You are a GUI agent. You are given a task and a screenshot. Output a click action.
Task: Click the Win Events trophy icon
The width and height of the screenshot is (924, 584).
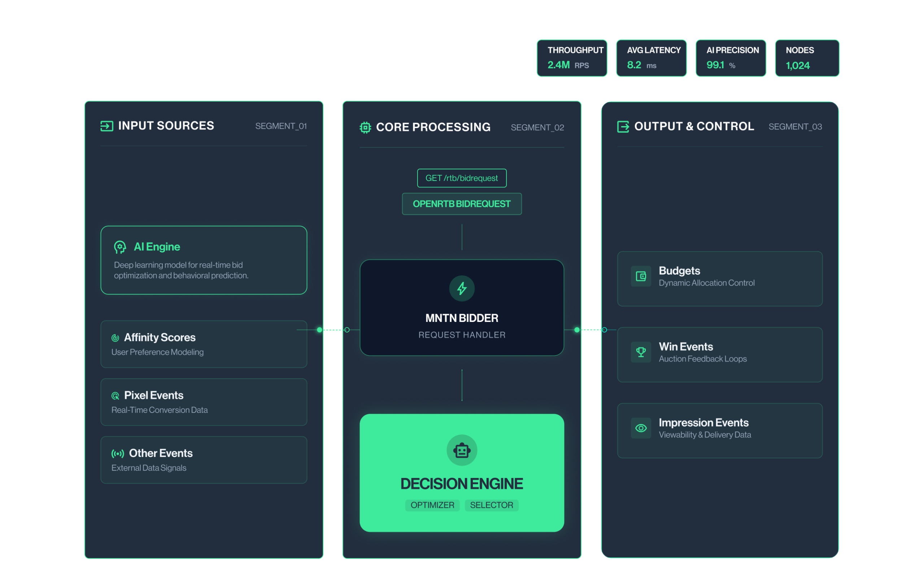pyautogui.click(x=640, y=352)
